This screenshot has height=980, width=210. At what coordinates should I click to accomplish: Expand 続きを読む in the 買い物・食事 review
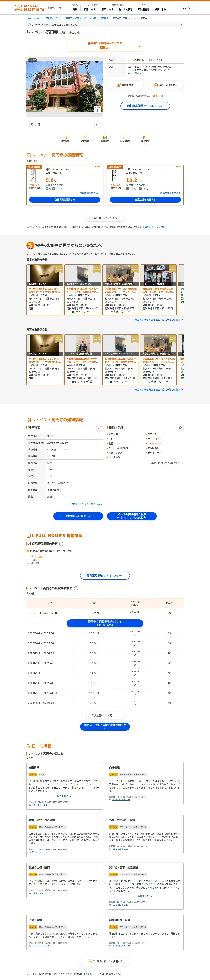[x=145, y=896]
